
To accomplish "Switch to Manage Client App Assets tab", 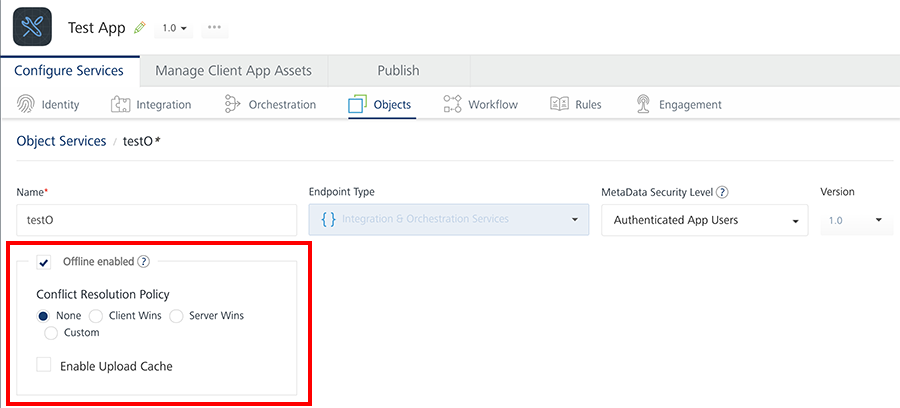I will point(233,71).
